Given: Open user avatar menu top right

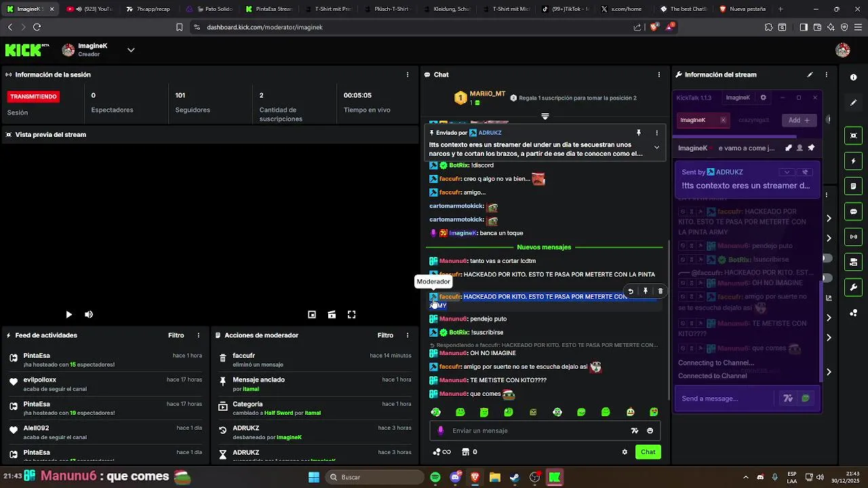Looking at the screenshot, I should coord(843,50).
